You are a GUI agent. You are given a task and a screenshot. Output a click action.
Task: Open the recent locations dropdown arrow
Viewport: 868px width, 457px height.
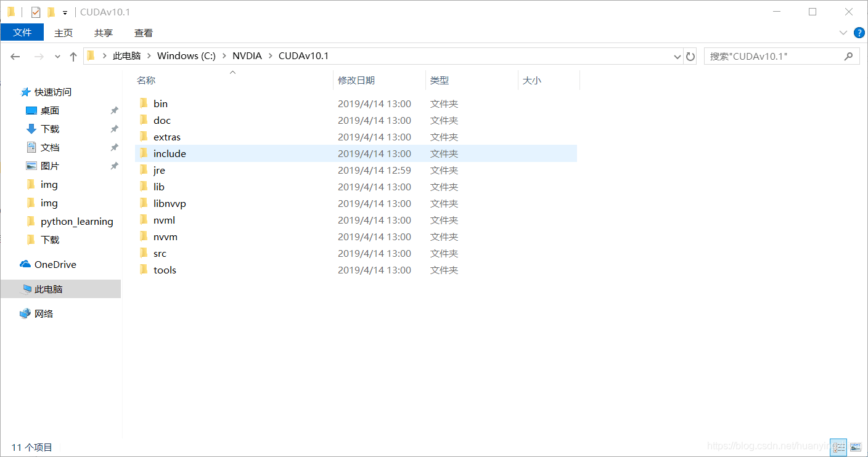(57, 57)
